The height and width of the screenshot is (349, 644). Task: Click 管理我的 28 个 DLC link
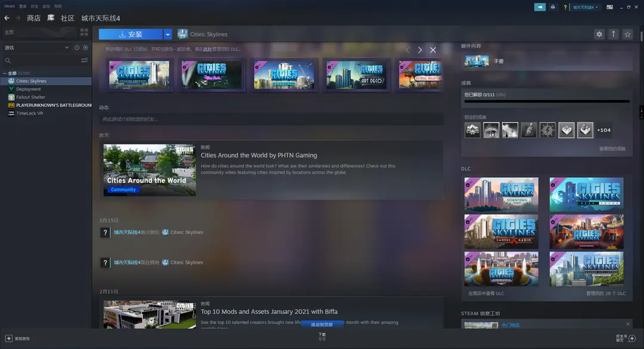coord(606,294)
